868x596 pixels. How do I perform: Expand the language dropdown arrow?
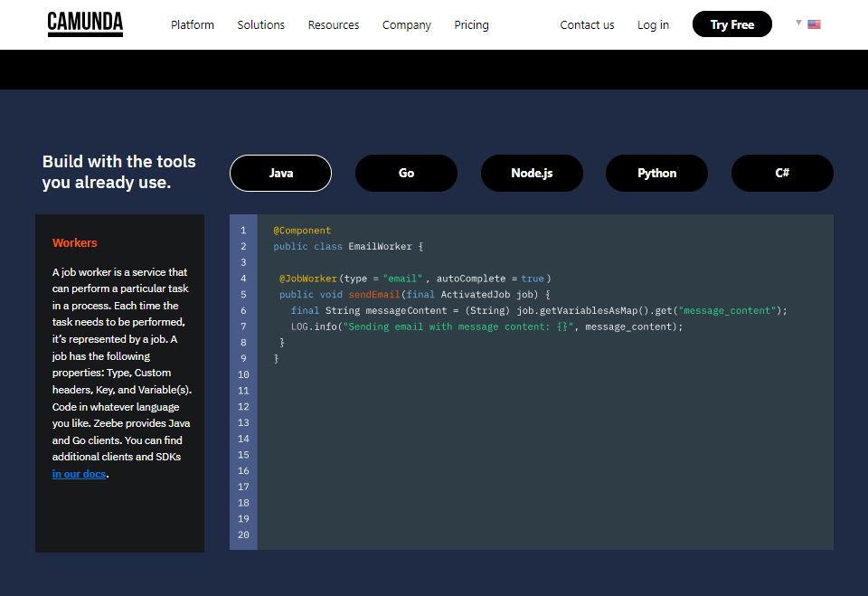(x=798, y=23)
